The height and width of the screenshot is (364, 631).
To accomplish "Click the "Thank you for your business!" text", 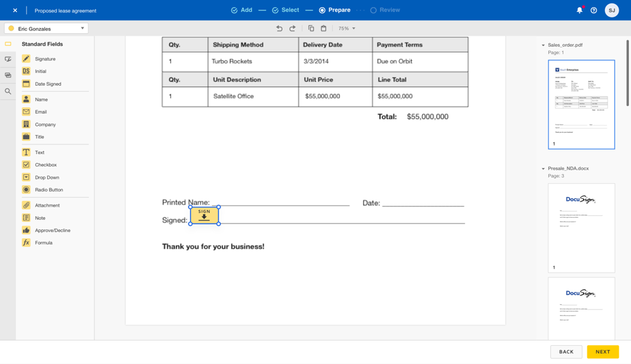I will pyautogui.click(x=213, y=246).
